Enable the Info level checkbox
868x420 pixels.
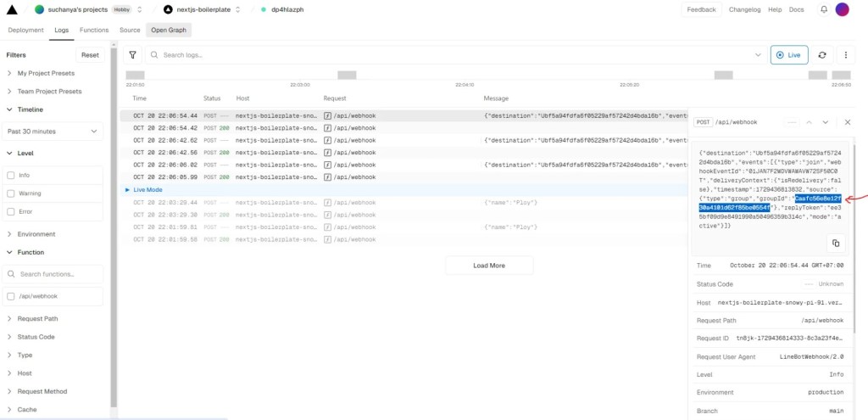[11, 176]
